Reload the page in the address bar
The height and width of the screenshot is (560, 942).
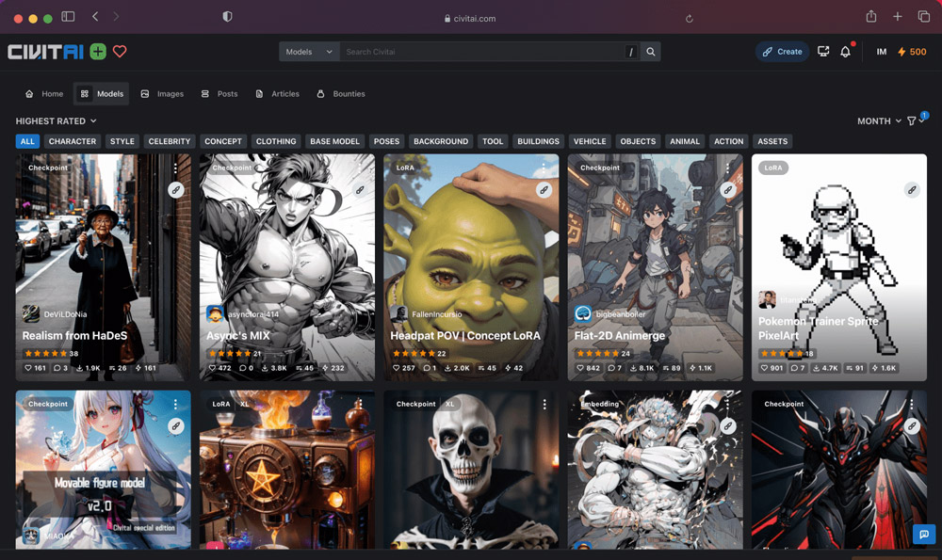tap(690, 19)
